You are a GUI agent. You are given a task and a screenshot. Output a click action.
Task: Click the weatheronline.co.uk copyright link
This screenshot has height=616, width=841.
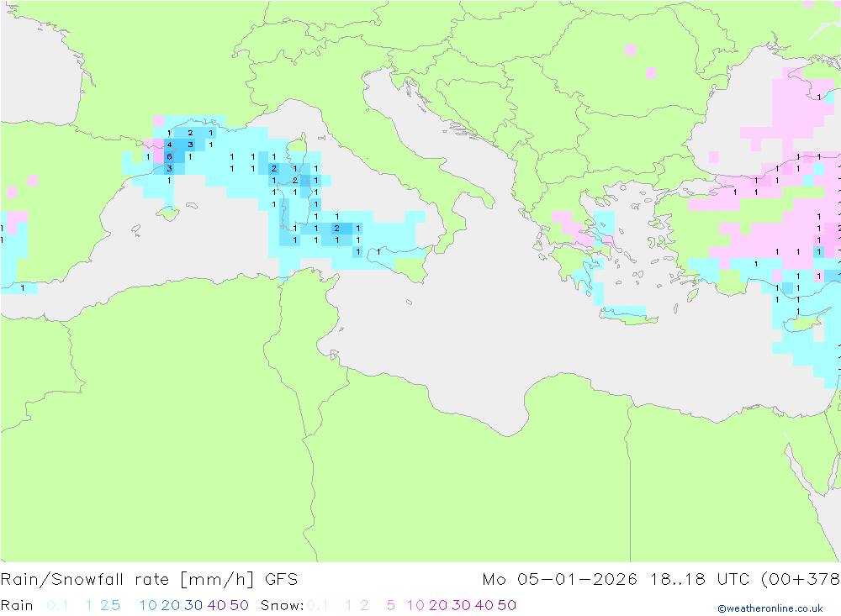[x=770, y=608]
